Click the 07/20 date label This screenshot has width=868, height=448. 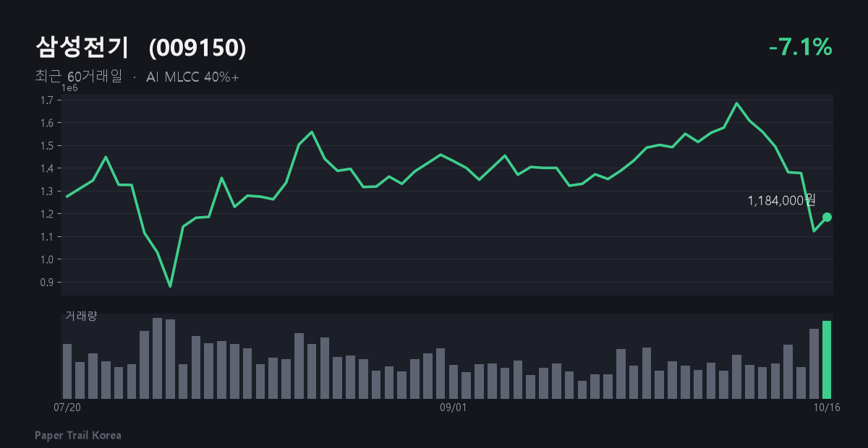click(67, 408)
